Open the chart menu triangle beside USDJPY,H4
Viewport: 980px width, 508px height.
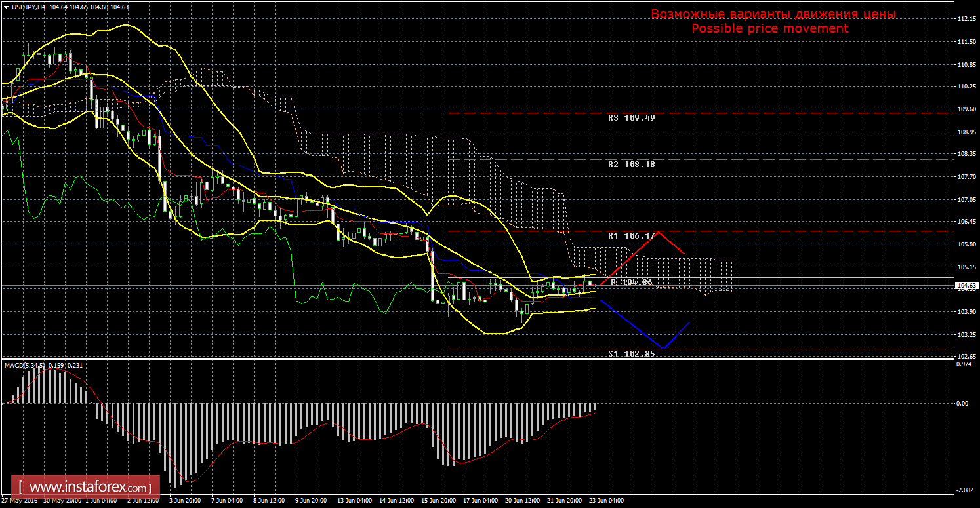pos(6,7)
